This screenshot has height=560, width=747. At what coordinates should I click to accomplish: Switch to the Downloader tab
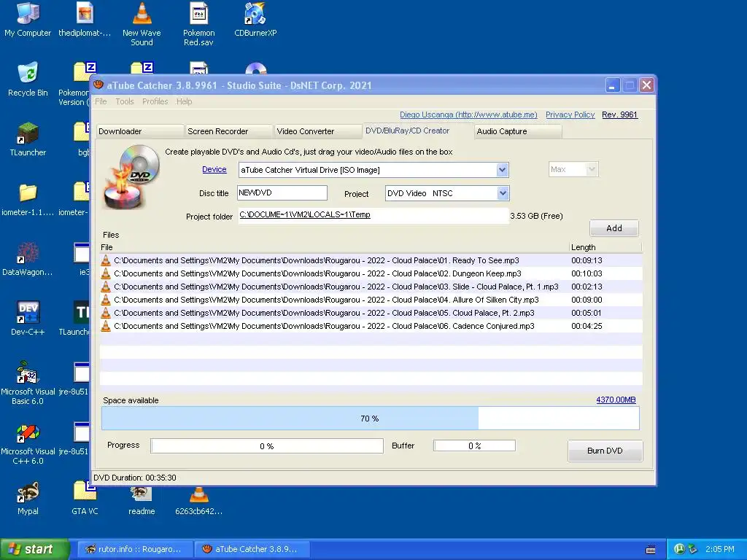tap(139, 131)
